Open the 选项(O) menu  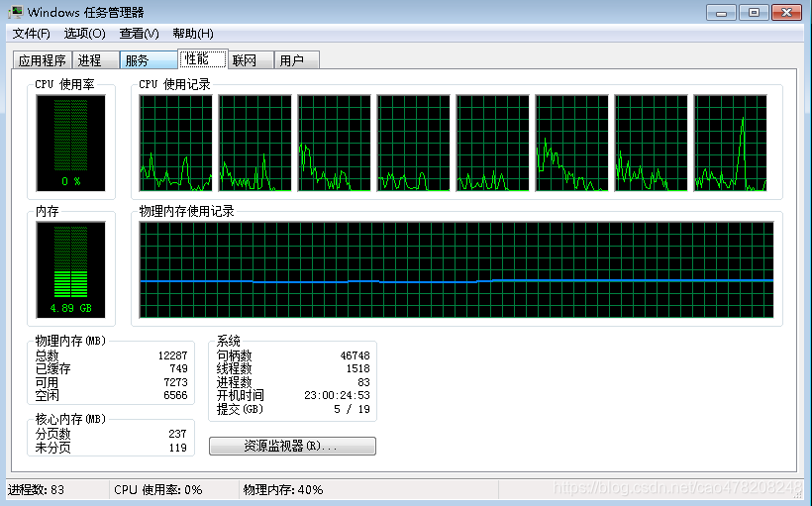[84, 34]
